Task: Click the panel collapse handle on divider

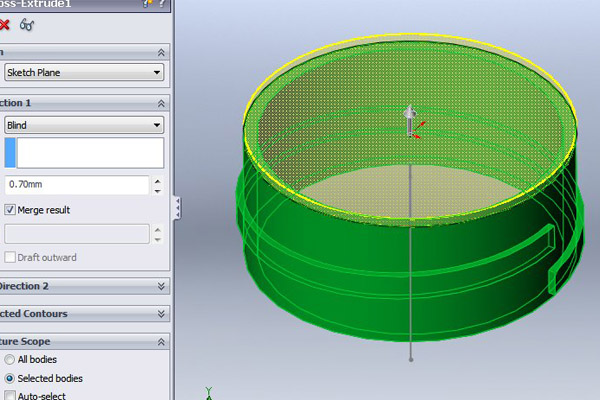Action: [177, 208]
